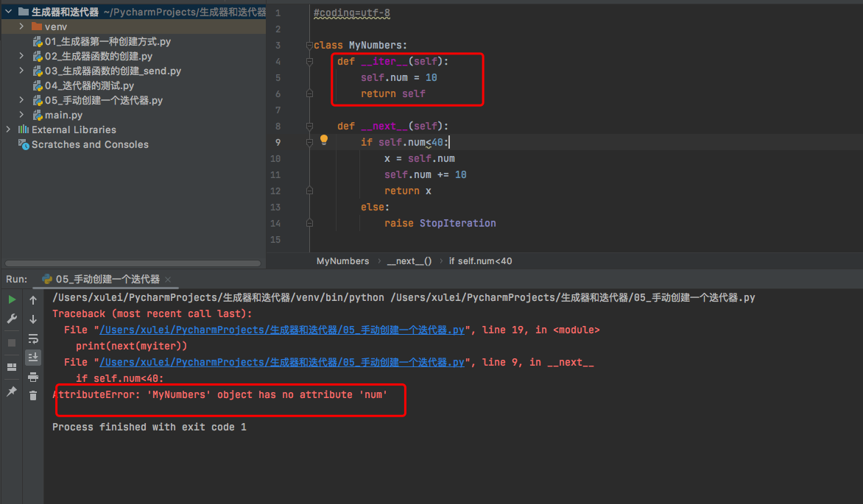The image size is (863, 504).
Task: Toggle soft-wrap in console output
Action: point(33,338)
